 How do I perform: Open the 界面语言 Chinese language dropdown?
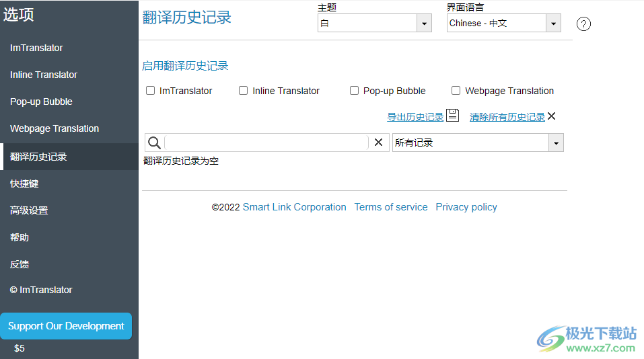click(503, 23)
